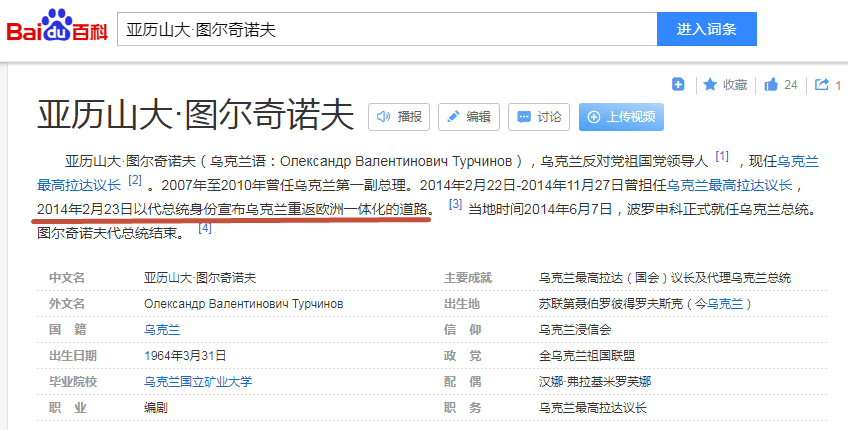Open citation reference [1]
Viewport: 848px width, 430px height.
pos(722,156)
